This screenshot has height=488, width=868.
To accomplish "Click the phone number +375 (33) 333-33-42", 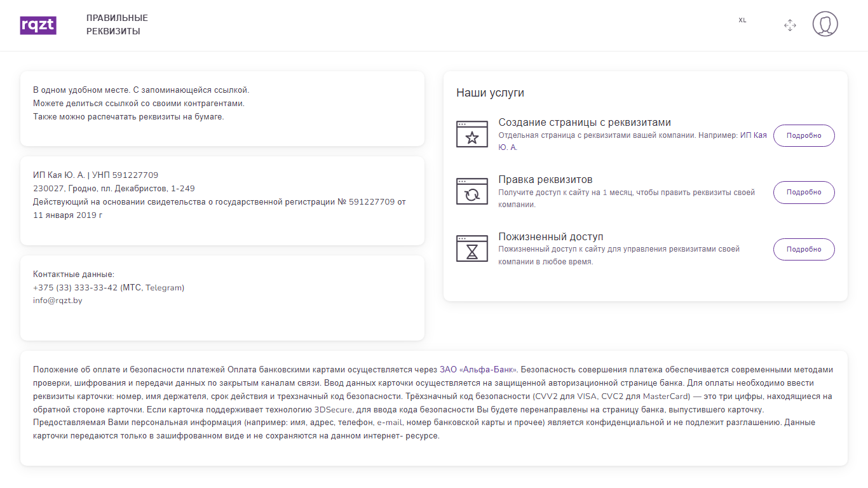I will (x=75, y=287).
